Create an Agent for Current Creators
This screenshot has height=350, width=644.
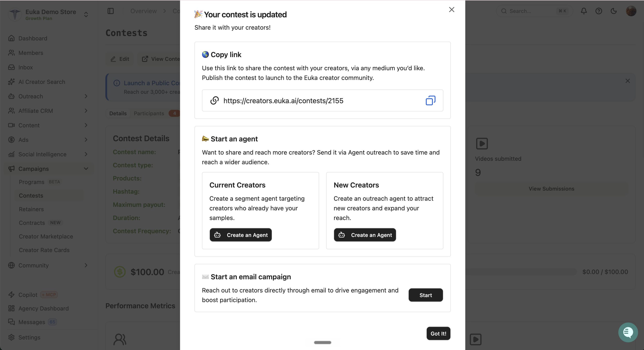(x=241, y=235)
